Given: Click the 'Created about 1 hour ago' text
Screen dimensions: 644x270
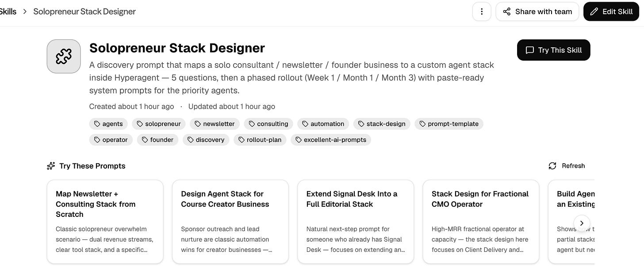Looking at the screenshot, I should 131,107.
